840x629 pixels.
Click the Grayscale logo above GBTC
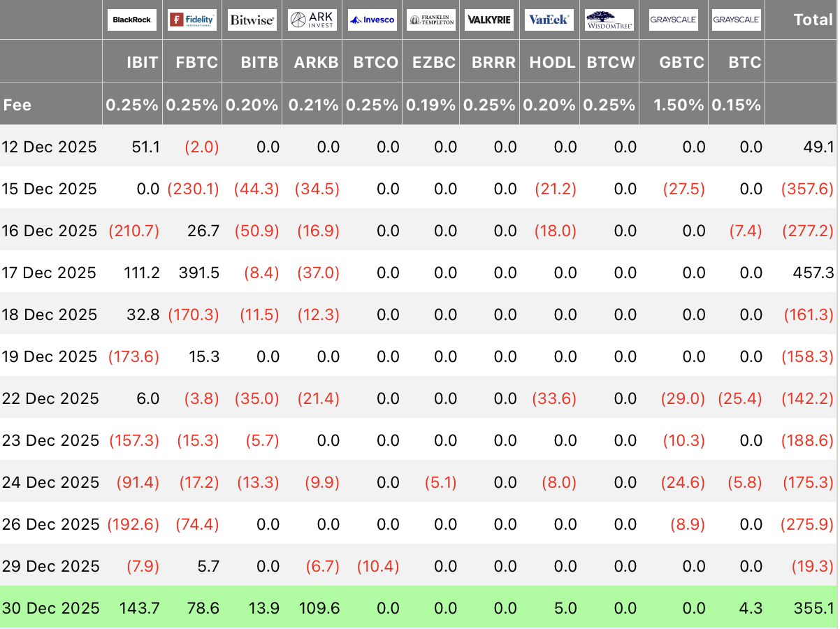[x=673, y=20]
